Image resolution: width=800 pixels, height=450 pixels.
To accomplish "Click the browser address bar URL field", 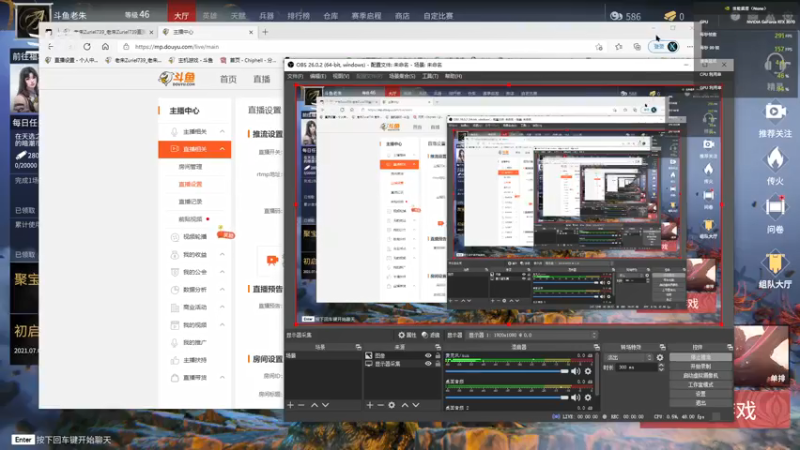I will pyautogui.click(x=357, y=46).
